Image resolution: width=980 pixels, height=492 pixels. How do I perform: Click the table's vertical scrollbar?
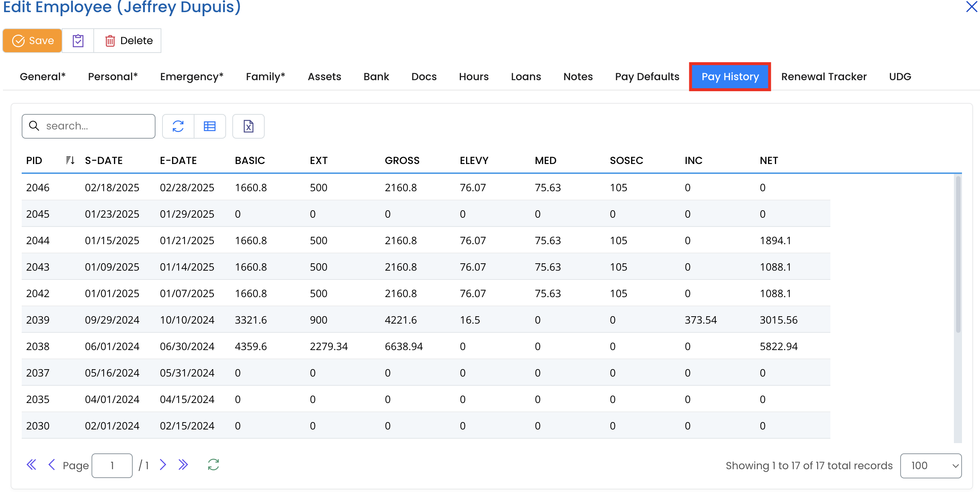click(958, 255)
